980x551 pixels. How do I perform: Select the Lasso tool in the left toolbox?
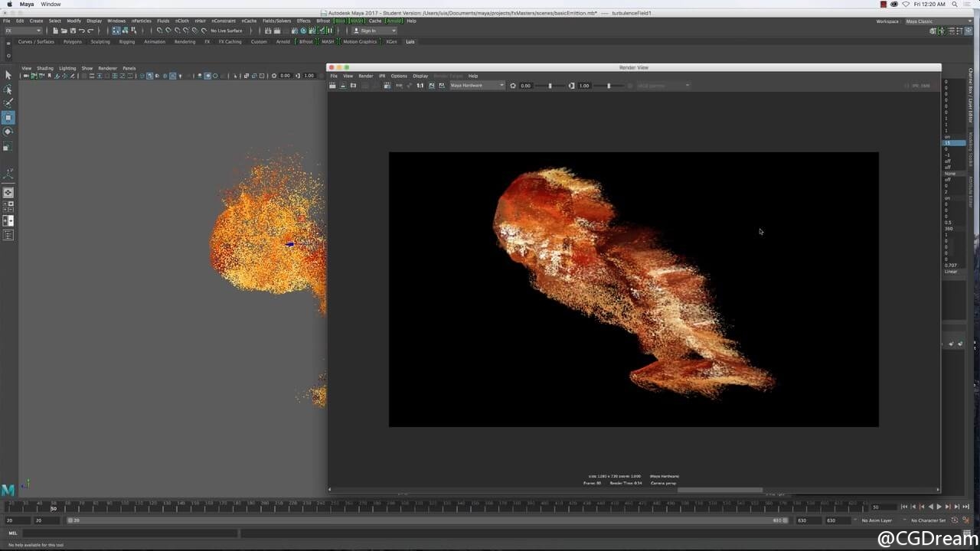click(x=8, y=90)
